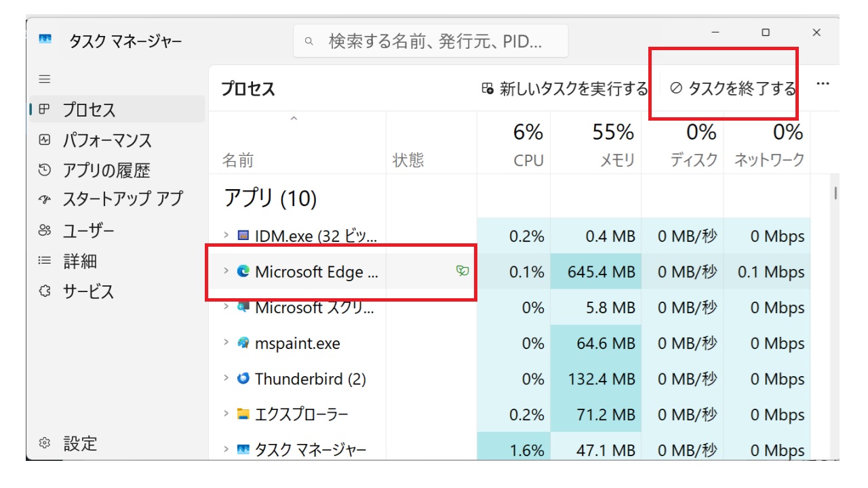868x488 pixels.
Task: Click the Task Manager app icon in title bar
Action: click(x=45, y=39)
